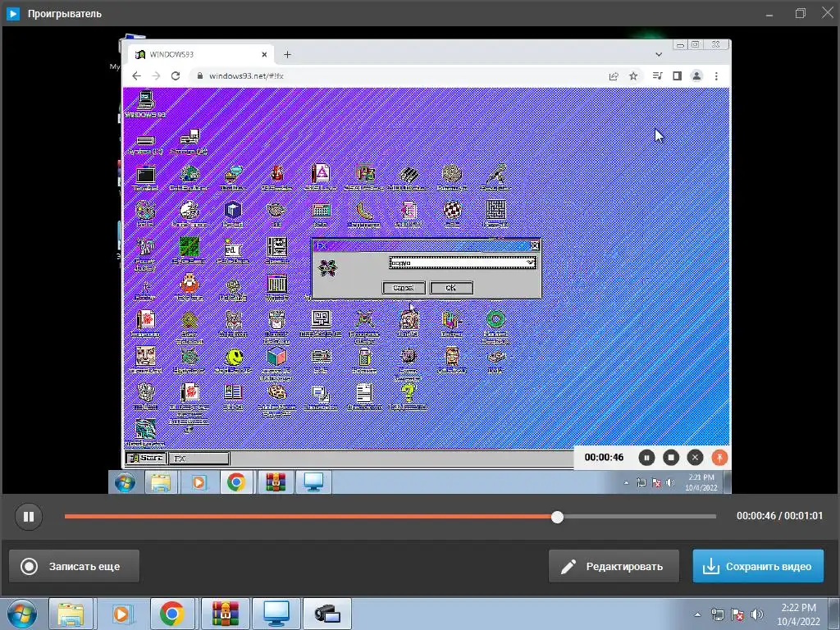Select the FX task in Windows 93 taskbar
Image resolution: width=840 pixels, height=630 pixels.
click(199, 458)
